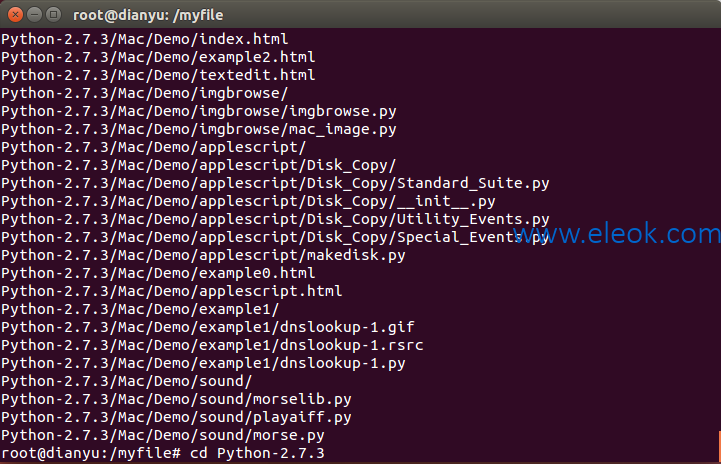Select line ending 'Standard_Suite.py'

[275, 183]
